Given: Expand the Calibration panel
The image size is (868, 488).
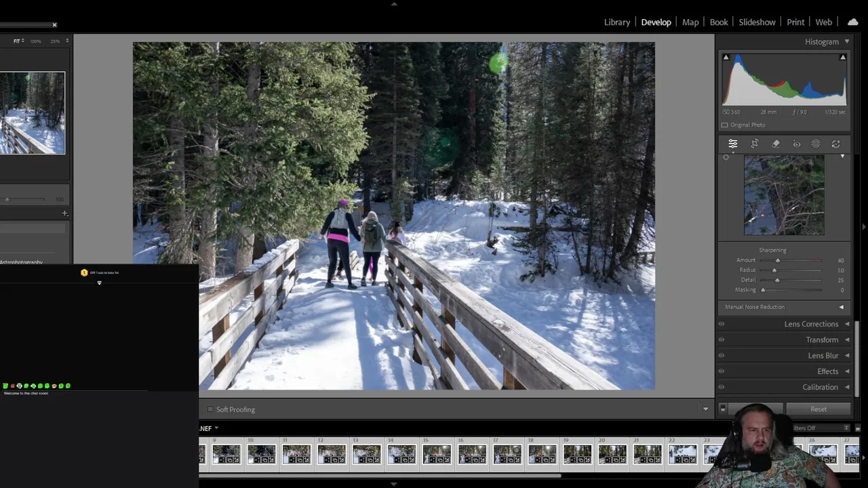Looking at the screenshot, I should tap(847, 387).
